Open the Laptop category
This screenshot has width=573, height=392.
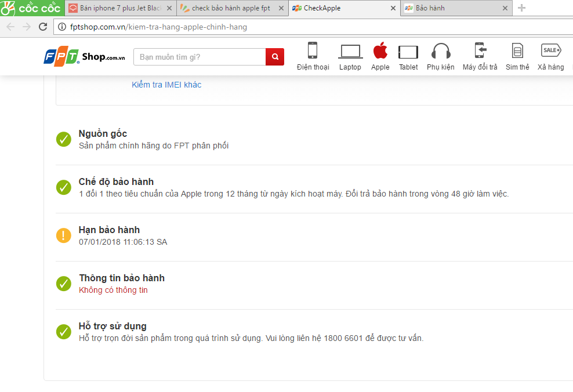click(350, 56)
